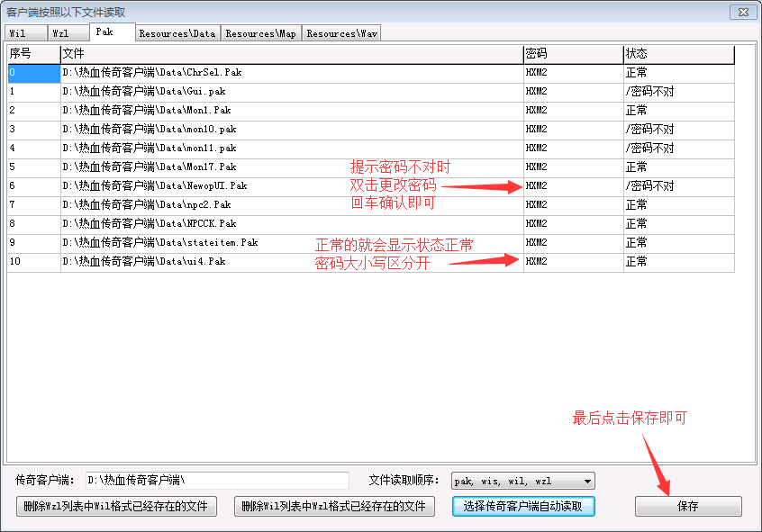The width and height of the screenshot is (762, 532).
Task: Select the Gui.pak file row
Action: (x=291, y=91)
